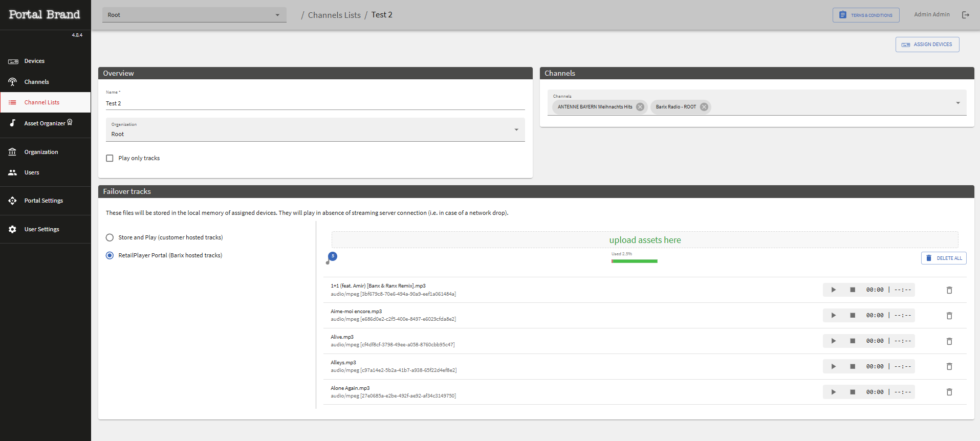This screenshot has height=441, width=980.
Task: Select Store and Play customer hosted tracks
Action: pyautogui.click(x=110, y=237)
